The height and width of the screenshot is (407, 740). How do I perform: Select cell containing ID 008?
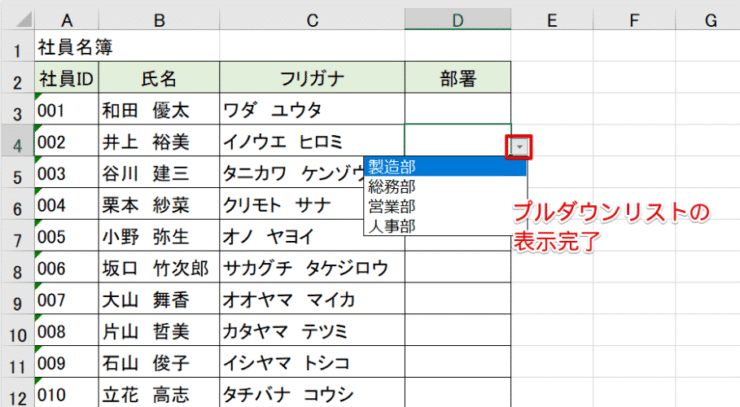coord(67,331)
